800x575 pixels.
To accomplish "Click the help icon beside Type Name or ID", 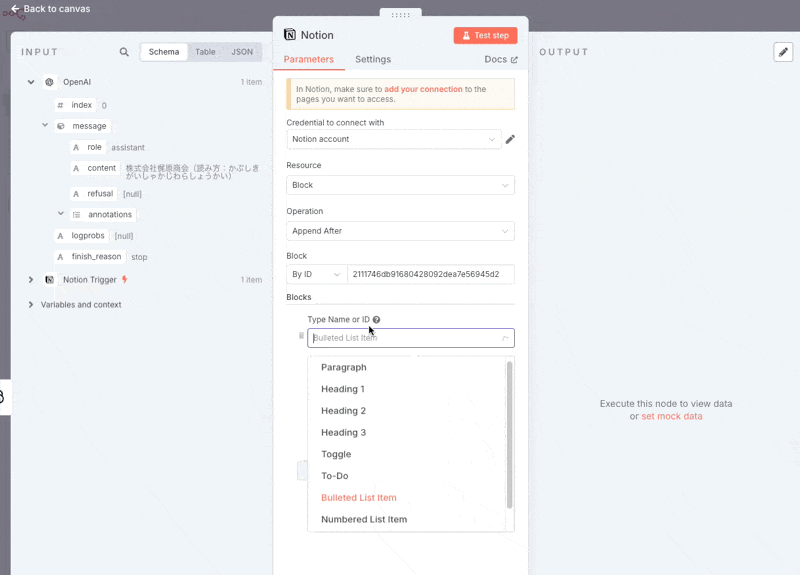I will click(376, 319).
